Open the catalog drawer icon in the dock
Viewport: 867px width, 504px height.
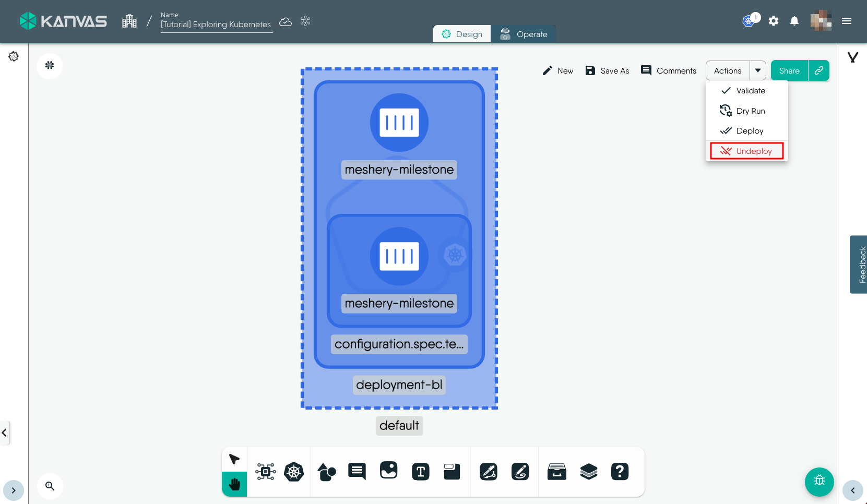[557, 472]
